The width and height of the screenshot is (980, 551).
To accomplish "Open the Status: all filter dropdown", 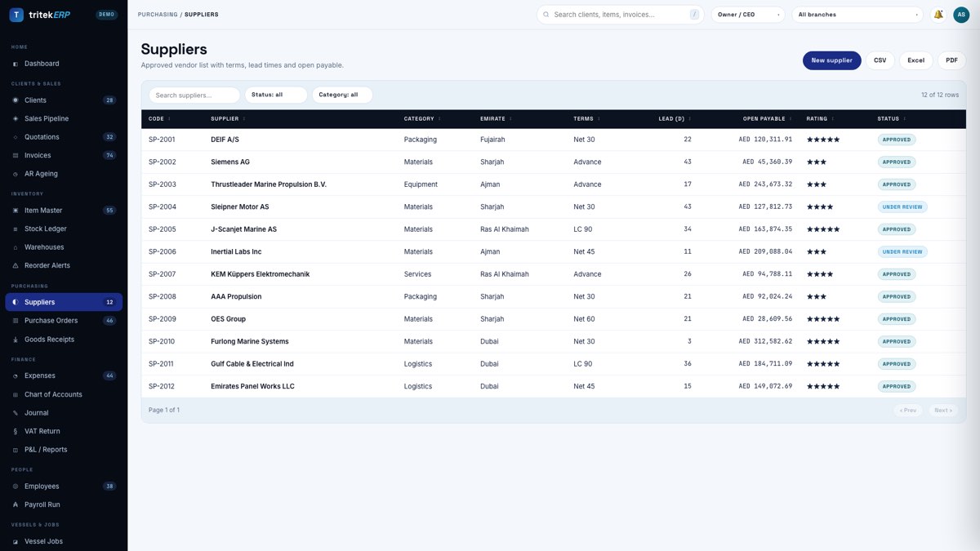I will tap(276, 95).
